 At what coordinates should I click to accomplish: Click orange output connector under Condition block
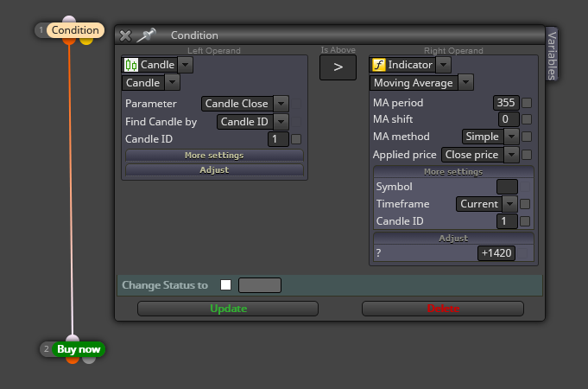(69, 40)
